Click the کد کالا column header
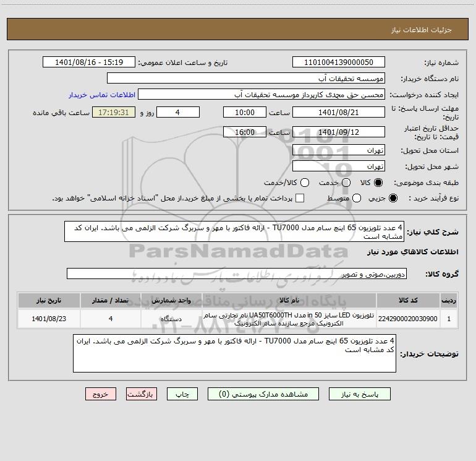This screenshot has height=461, width=476. pos(408,300)
